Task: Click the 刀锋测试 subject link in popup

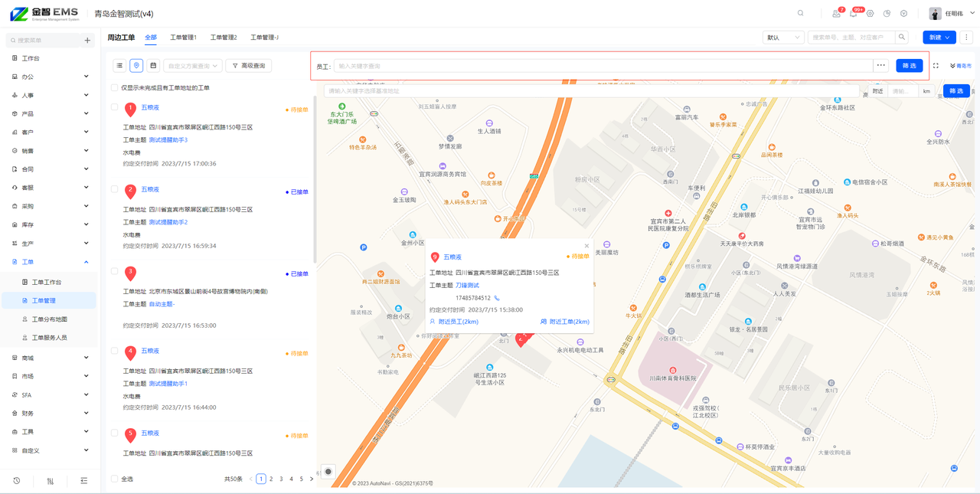Action: coord(467,286)
